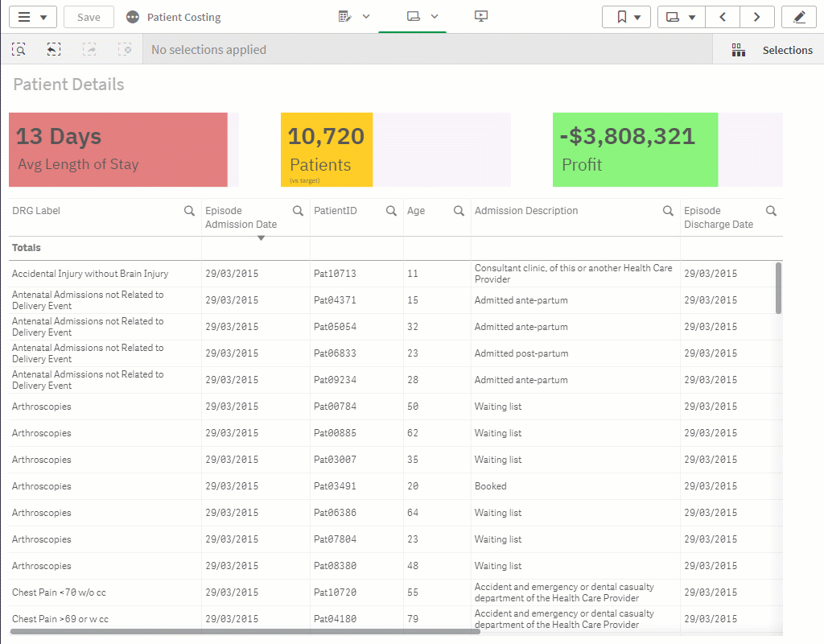Click the Patient Costing app name
824x644 pixels.
tap(184, 18)
